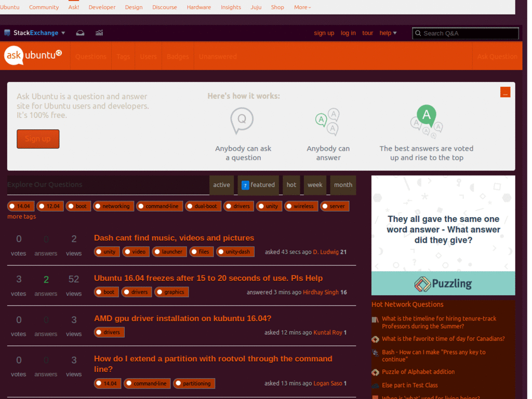Expand the help dropdown menu
Screen dimensions: 532x399
tap(388, 33)
